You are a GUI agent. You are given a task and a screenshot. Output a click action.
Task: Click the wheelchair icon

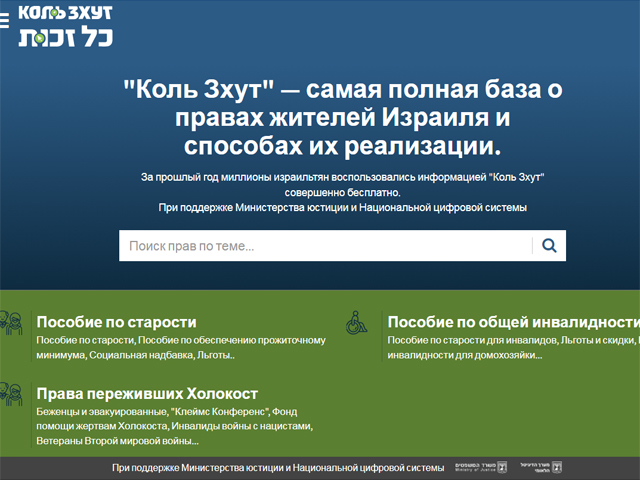point(356,322)
